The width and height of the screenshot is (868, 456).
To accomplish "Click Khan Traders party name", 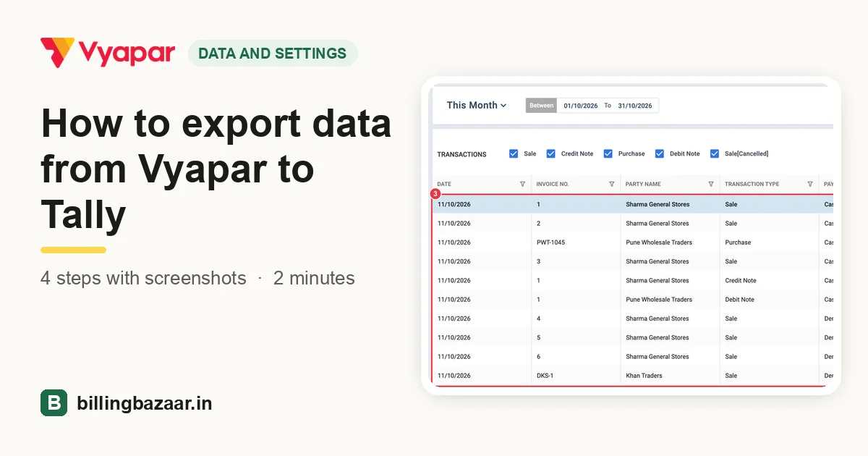I will coord(644,376).
